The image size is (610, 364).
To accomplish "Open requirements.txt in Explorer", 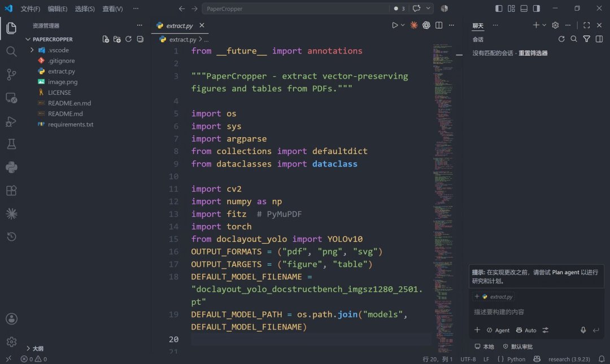I will click(71, 125).
